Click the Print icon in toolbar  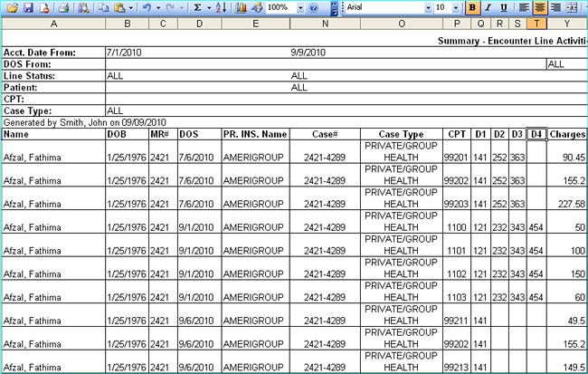pyautogui.click(x=64, y=7)
